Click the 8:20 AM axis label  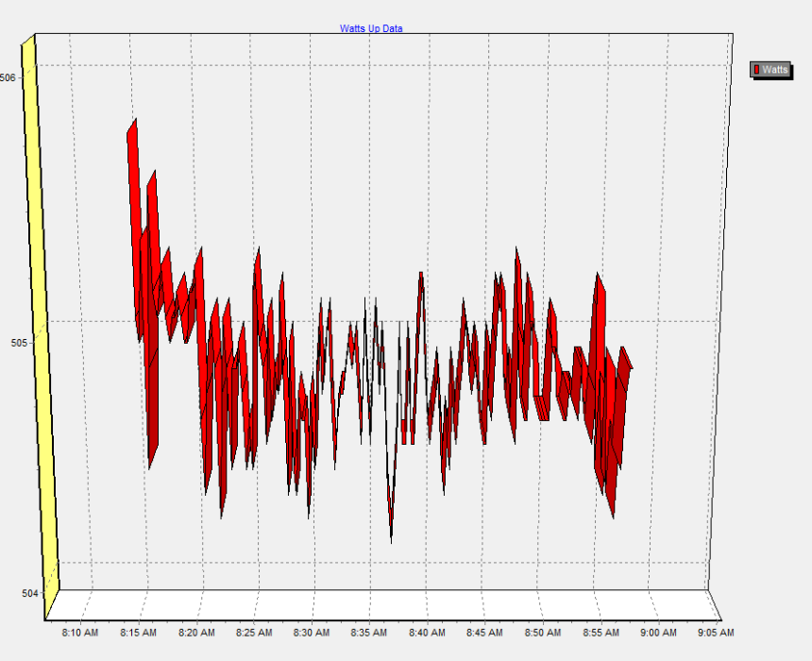coord(196,633)
